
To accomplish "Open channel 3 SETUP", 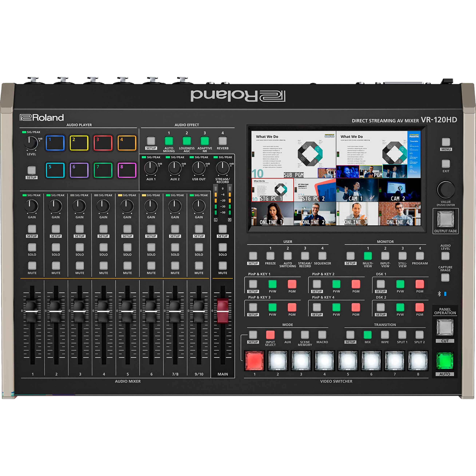I will click(80, 229).
